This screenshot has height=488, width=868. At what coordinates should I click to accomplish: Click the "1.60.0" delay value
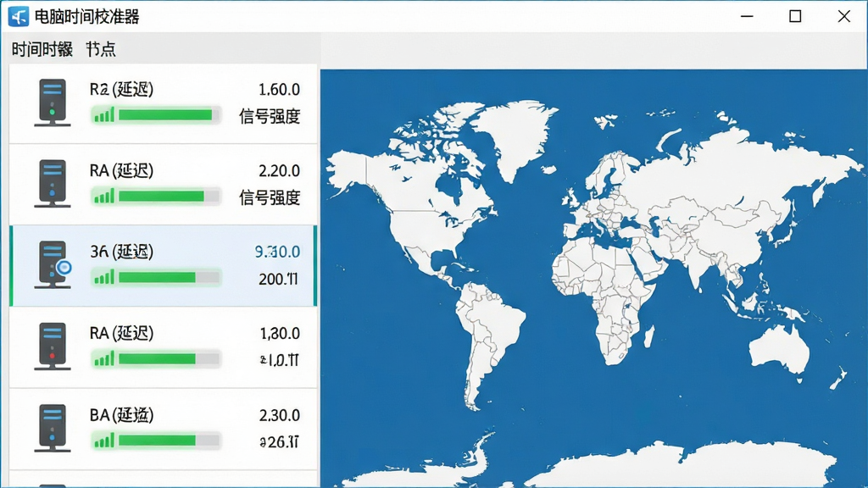click(x=279, y=90)
